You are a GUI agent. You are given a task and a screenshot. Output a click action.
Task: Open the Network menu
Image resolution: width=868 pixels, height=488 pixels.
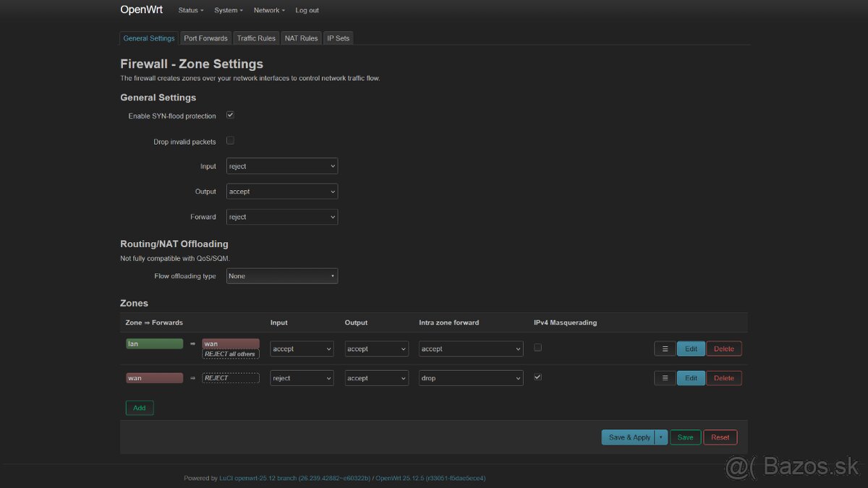pyautogui.click(x=269, y=10)
